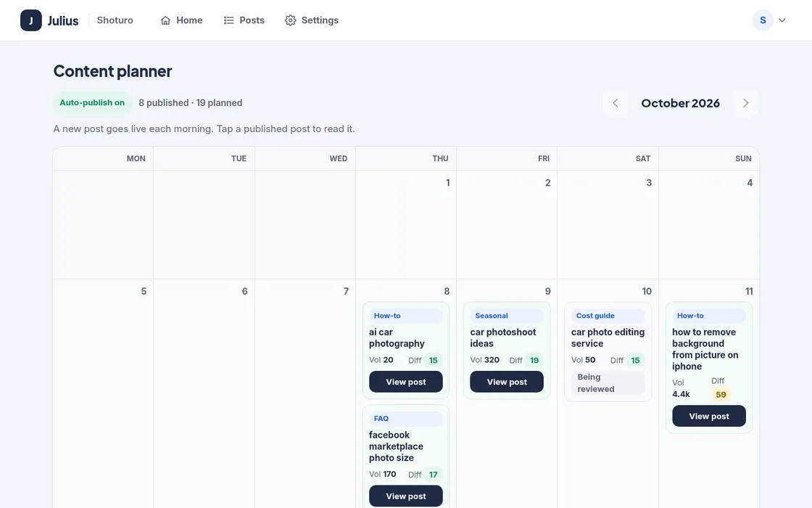Click the S user avatar
This screenshot has height=508, width=812.
pyautogui.click(x=763, y=20)
